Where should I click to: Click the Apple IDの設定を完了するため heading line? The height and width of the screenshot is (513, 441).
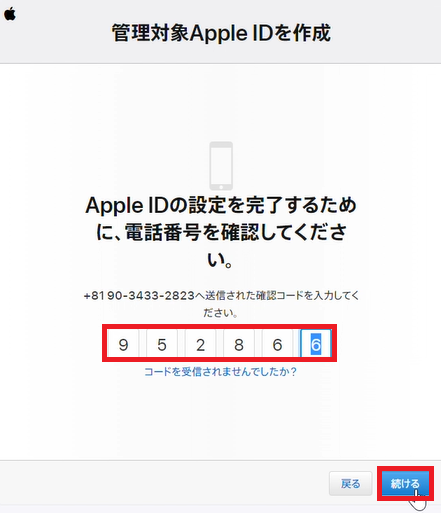click(221, 205)
